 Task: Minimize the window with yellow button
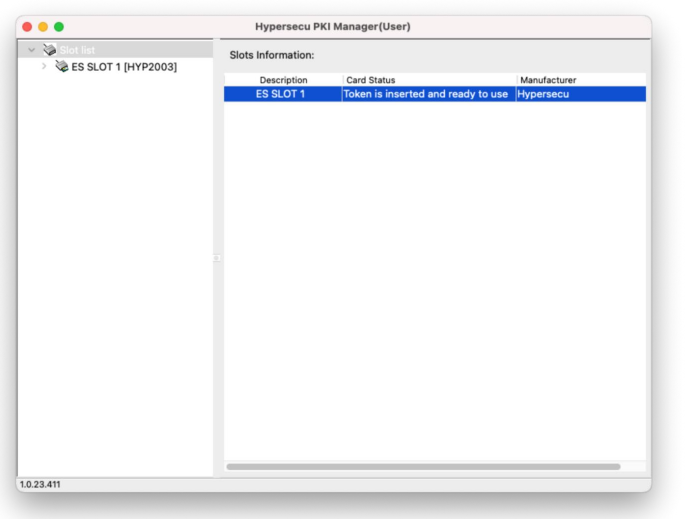[x=43, y=27]
